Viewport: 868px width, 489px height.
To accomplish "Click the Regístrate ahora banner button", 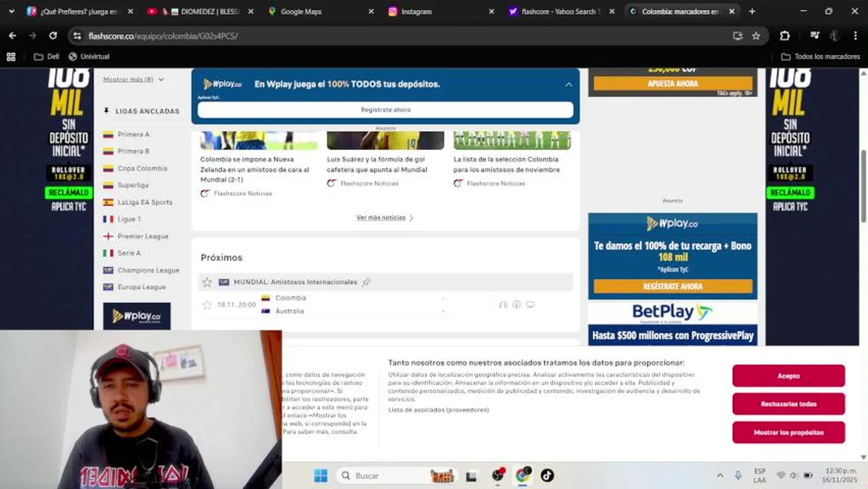I will (x=385, y=109).
